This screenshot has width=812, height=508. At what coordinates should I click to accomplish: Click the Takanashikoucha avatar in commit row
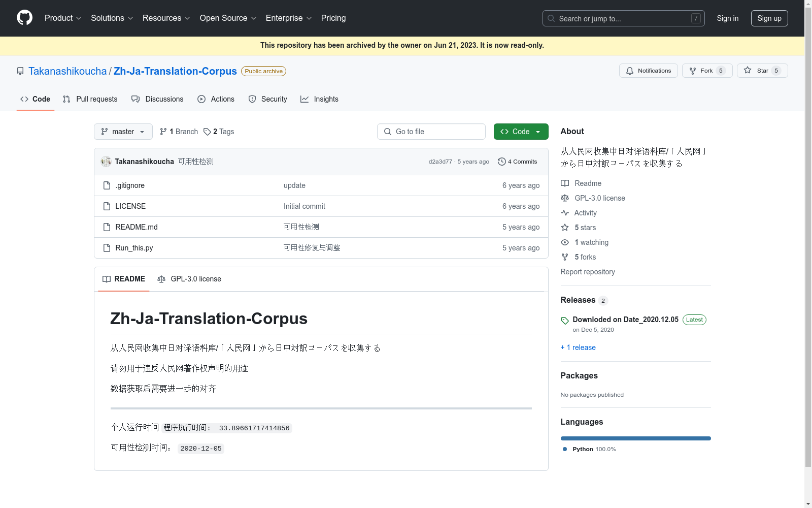pos(106,162)
